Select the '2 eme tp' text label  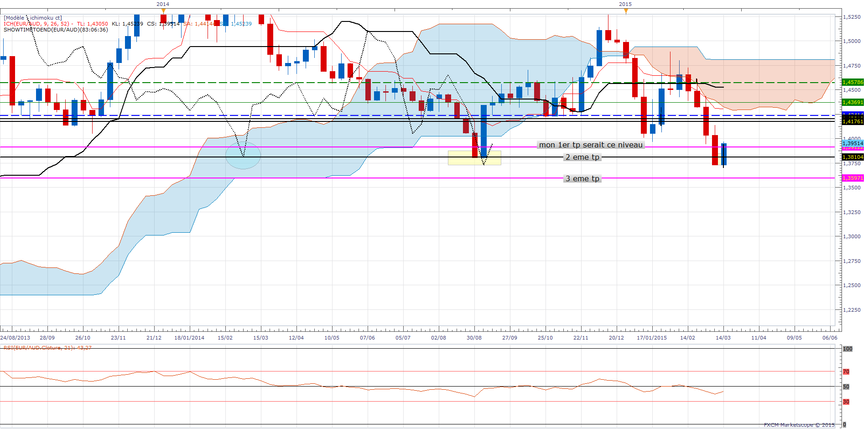coord(582,157)
